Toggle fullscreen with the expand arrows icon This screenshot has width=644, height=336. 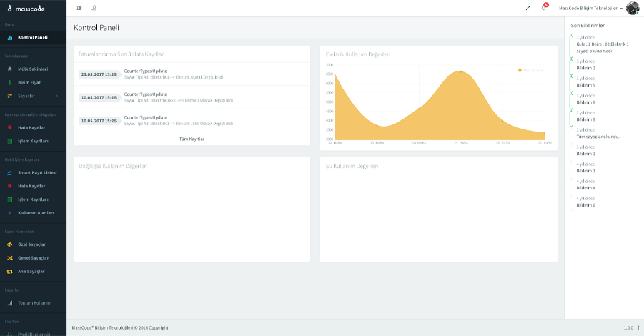528,8
